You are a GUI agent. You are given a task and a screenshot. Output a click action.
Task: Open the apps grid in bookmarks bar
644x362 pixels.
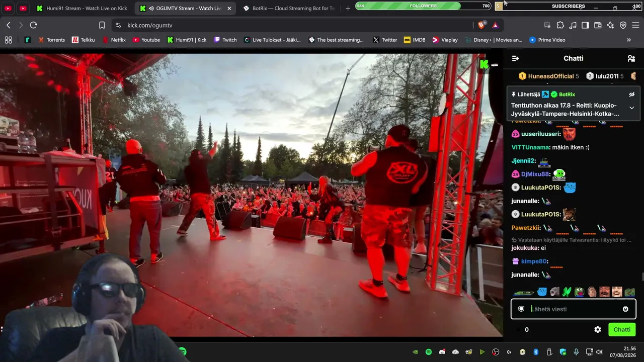tap(8, 40)
